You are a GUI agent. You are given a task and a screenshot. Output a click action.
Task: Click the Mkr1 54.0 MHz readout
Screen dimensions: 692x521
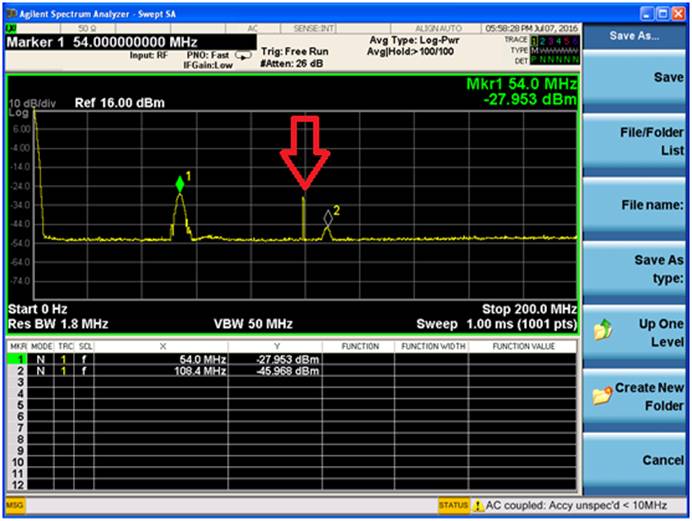coord(522,84)
